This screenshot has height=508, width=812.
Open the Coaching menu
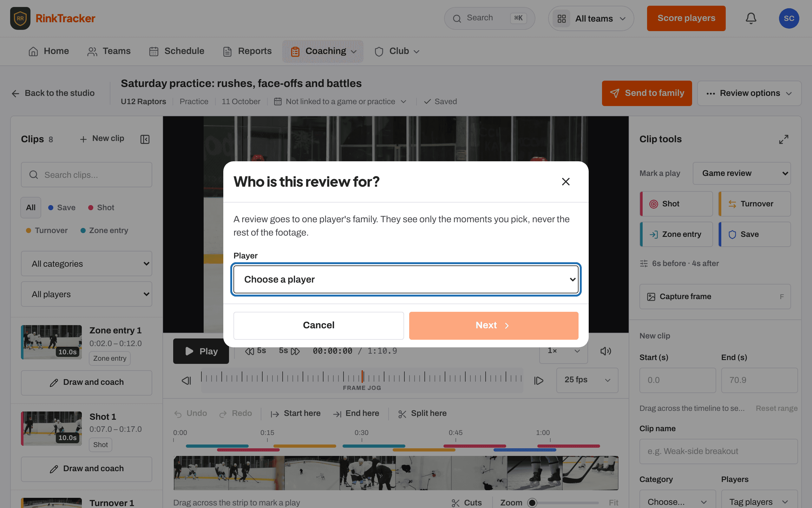323,51
